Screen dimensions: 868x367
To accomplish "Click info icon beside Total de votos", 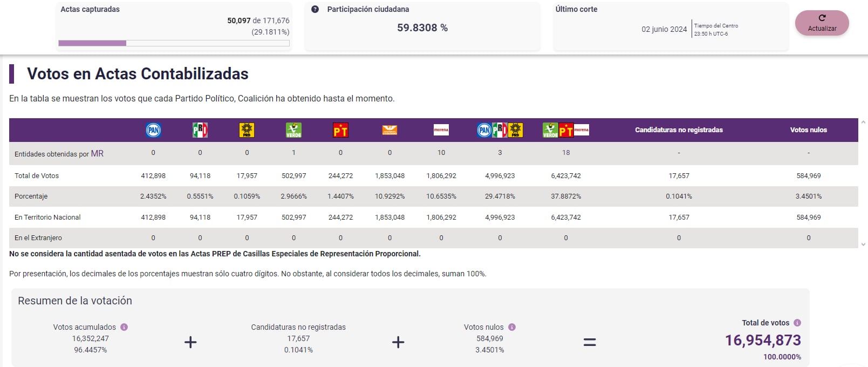I will pos(797,323).
